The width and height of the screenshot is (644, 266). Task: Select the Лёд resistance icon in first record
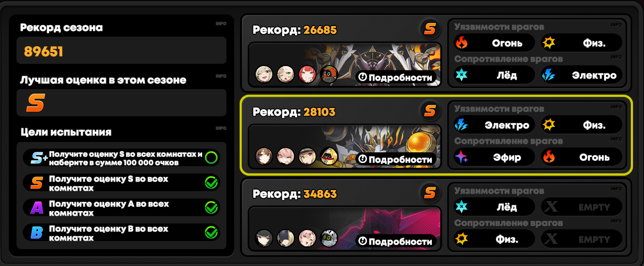point(462,75)
